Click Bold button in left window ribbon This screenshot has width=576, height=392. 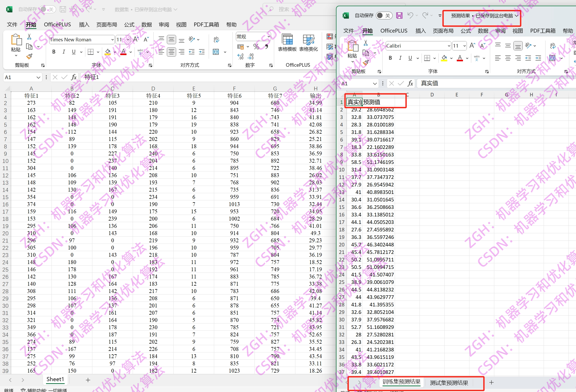tap(54, 52)
